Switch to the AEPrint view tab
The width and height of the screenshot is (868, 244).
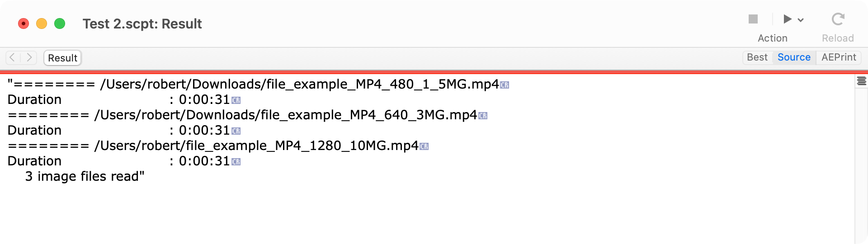point(839,57)
